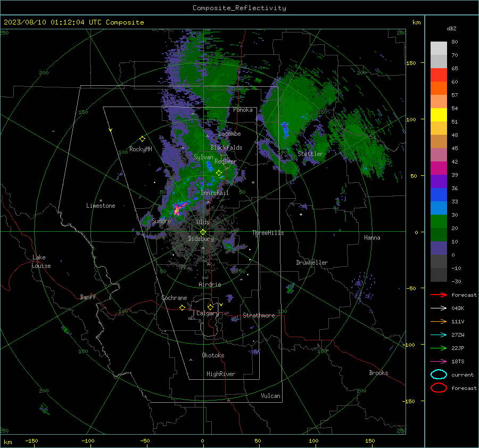479x448 pixels.
Task: Click the red forecast ellipse legend icon
Action: pyautogui.click(x=439, y=388)
